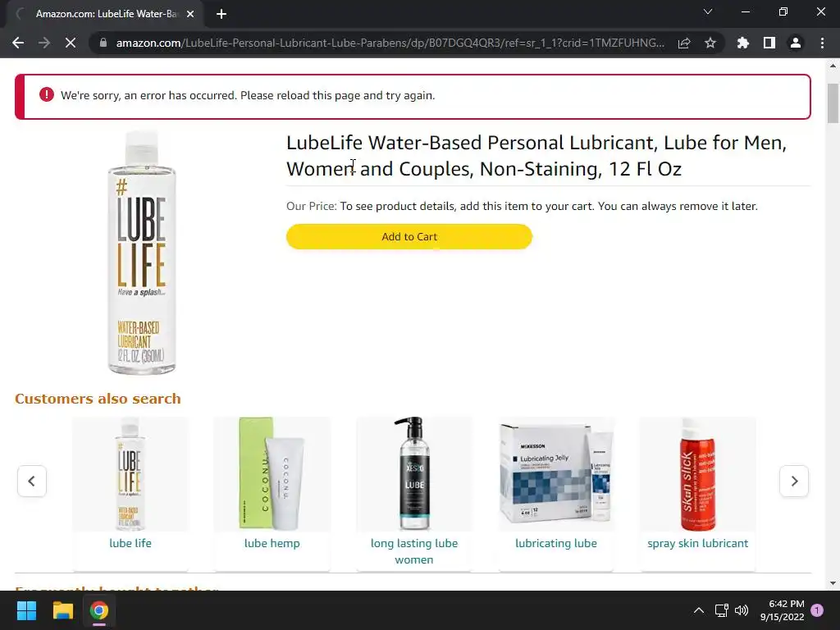Close the Amazon LubeLife tab
The height and width of the screenshot is (630, 840).
[x=190, y=14]
